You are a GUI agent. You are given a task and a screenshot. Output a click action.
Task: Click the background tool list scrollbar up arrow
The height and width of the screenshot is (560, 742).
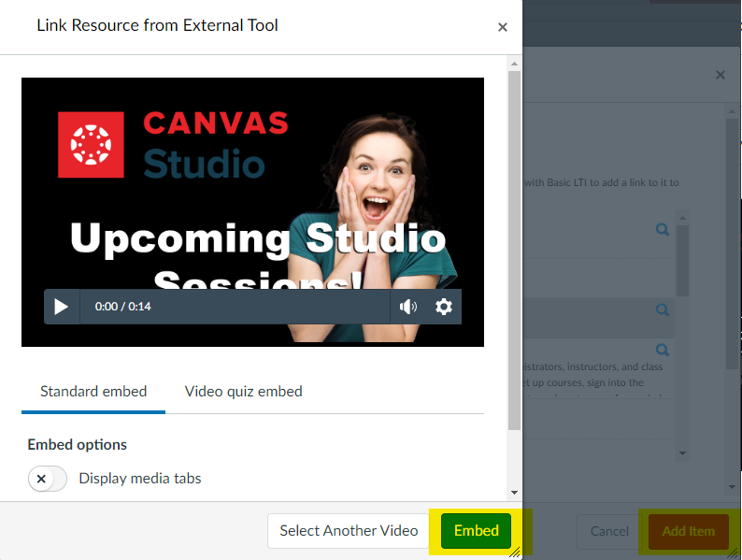coord(682,218)
